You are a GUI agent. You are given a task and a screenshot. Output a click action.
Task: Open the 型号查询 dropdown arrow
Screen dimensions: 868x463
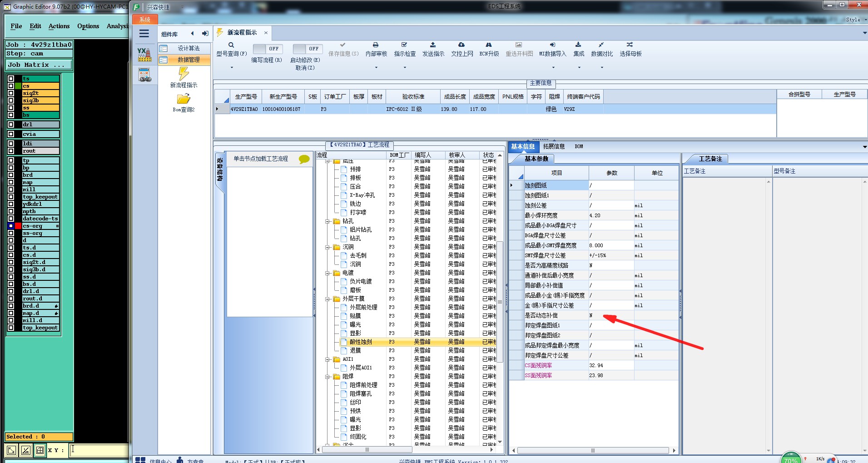(x=232, y=68)
